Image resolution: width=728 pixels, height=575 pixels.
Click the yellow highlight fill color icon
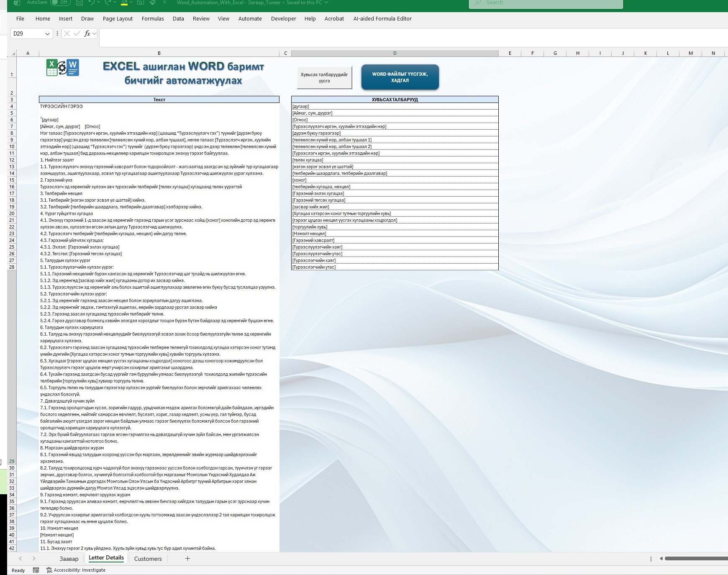tap(124, 3)
